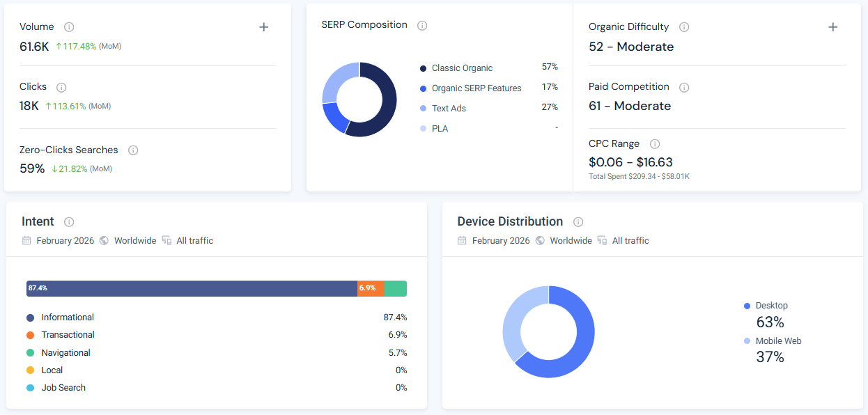Viewport: 868px width, 415px height.
Task: Click the devices icon under Device Distribution
Action: pyautogui.click(x=602, y=241)
